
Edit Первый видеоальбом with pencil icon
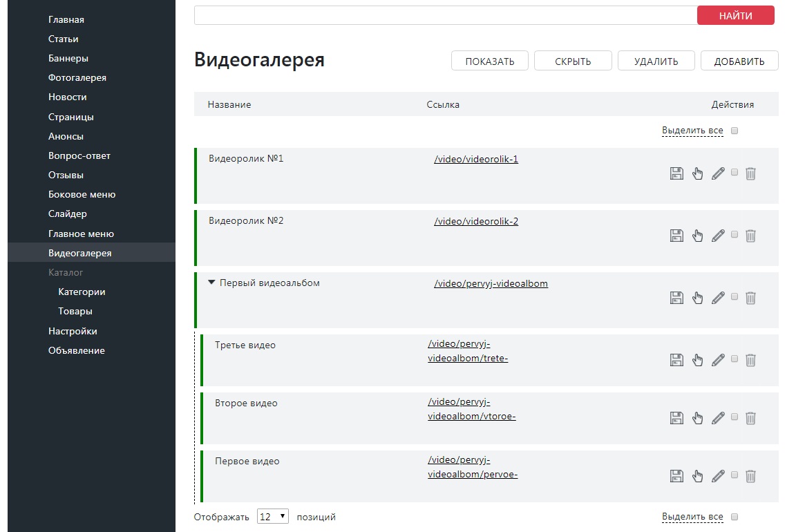tap(718, 298)
